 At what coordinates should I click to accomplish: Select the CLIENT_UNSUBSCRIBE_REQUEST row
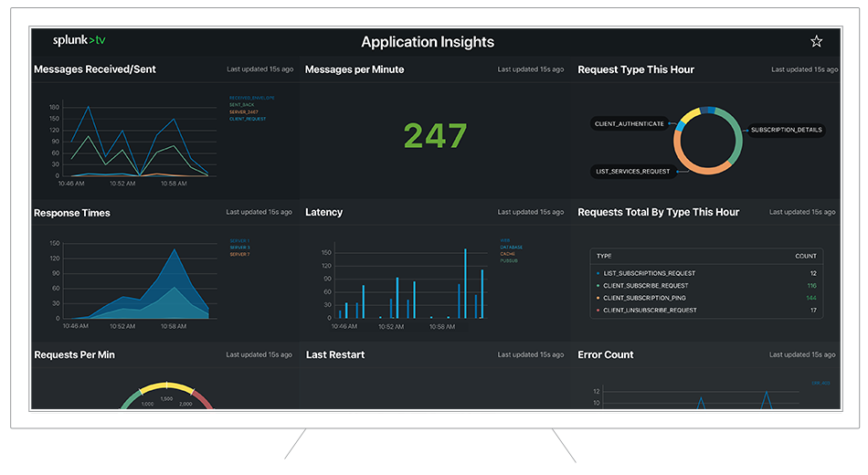[x=706, y=310]
